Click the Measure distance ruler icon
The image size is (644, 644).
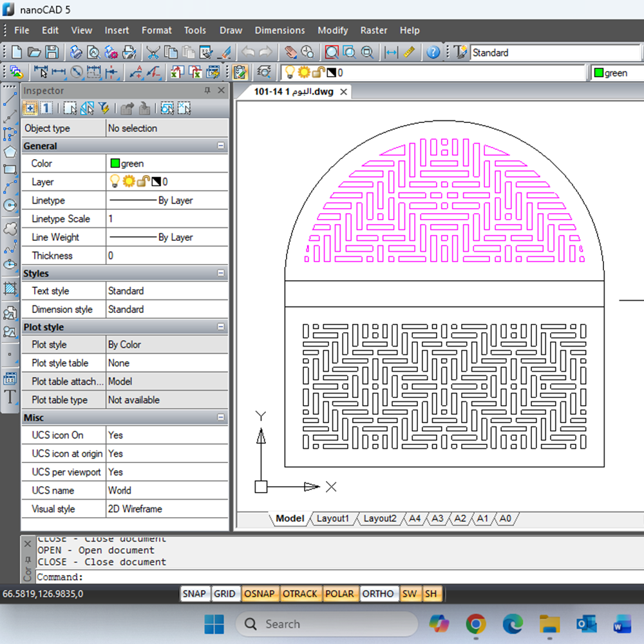point(410,53)
